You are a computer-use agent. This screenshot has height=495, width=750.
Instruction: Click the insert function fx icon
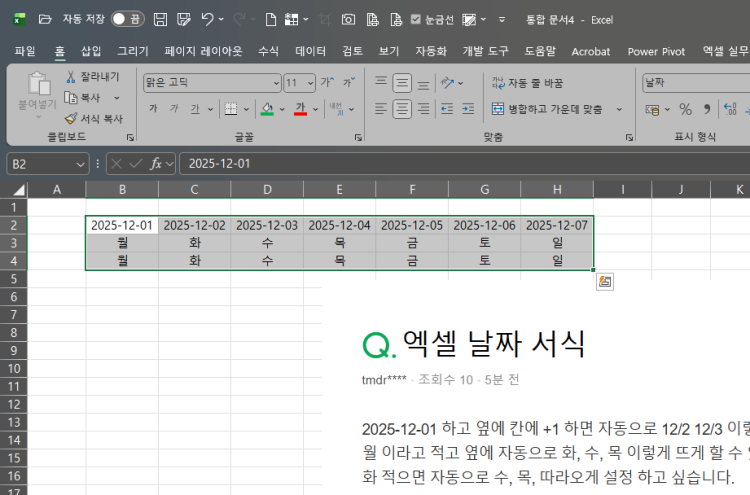pyautogui.click(x=156, y=163)
